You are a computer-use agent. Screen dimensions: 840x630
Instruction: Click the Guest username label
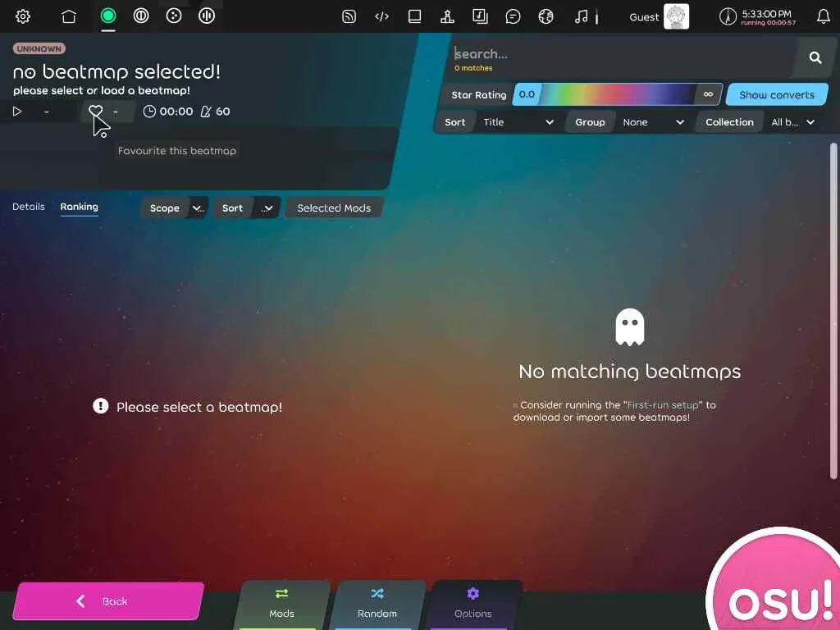point(644,17)
